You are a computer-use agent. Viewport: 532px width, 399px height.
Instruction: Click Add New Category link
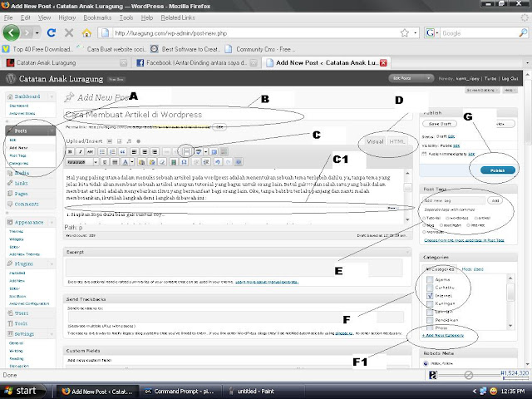coord(443,335)
